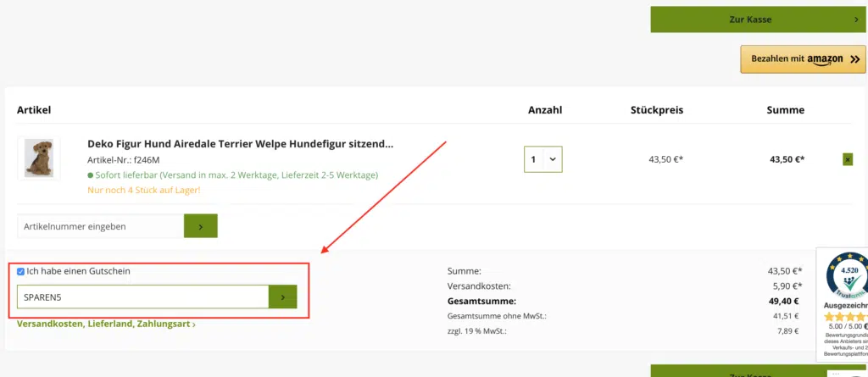Expand the Anzahl quantity dropdown

[542, 158]
